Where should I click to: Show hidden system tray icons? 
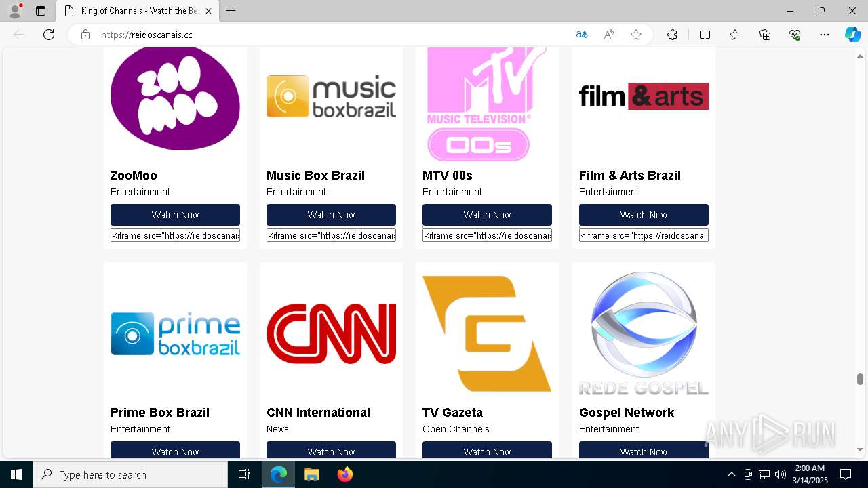(731, 474)
